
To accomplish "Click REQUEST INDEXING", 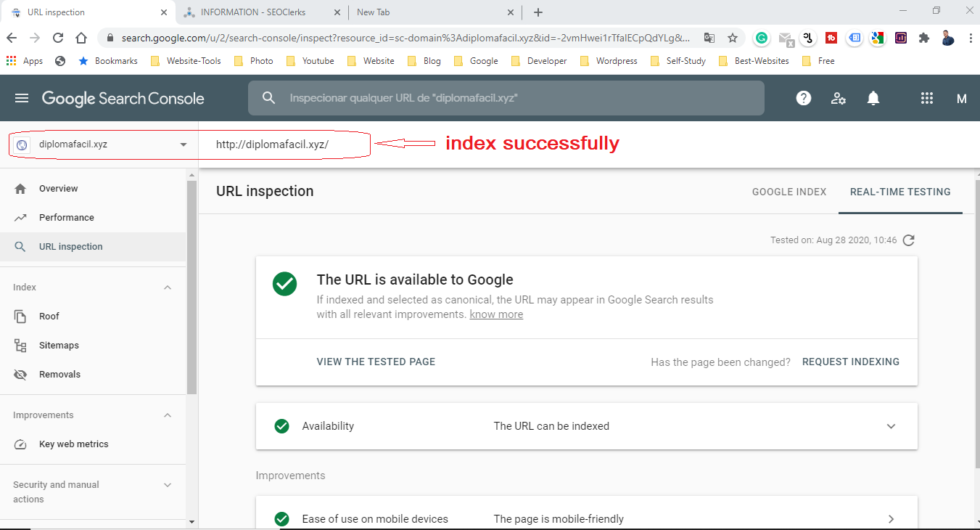I will [850, 361].
